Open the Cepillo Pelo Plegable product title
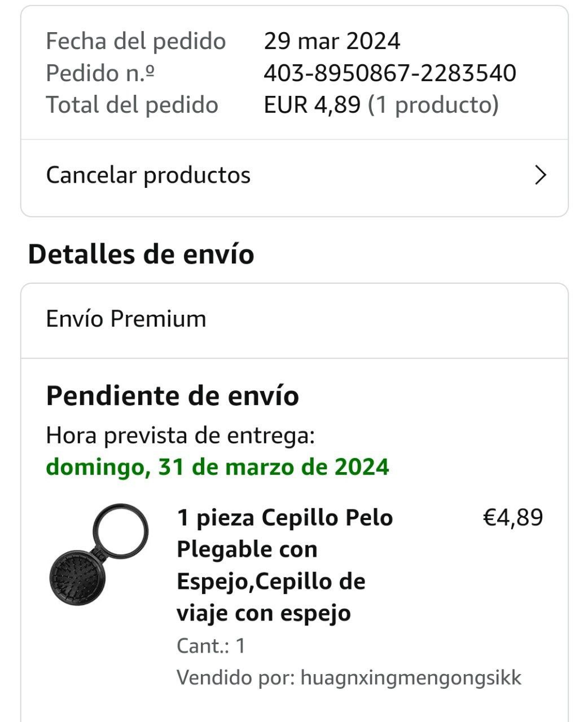This screenshot has height=722, width=588. 284,565
